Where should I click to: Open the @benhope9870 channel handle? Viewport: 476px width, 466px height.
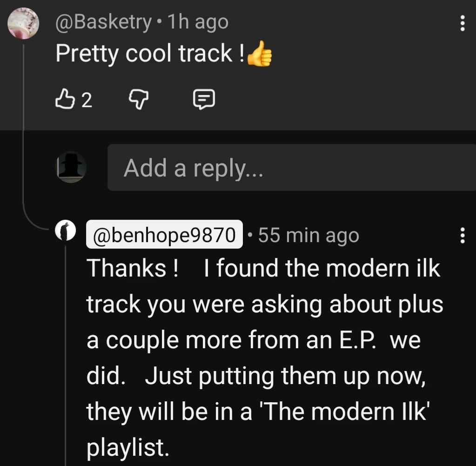[165, 235]
